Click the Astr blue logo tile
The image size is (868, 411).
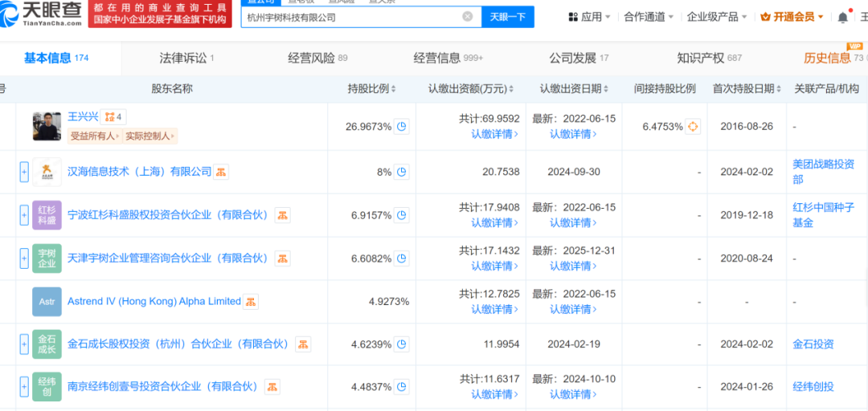47,302
